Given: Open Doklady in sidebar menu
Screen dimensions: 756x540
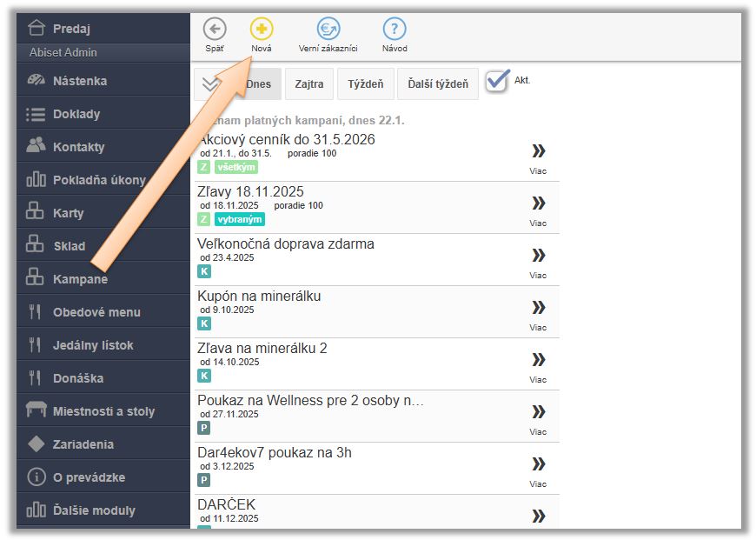Looking at the screenshot, I should 76,114.
